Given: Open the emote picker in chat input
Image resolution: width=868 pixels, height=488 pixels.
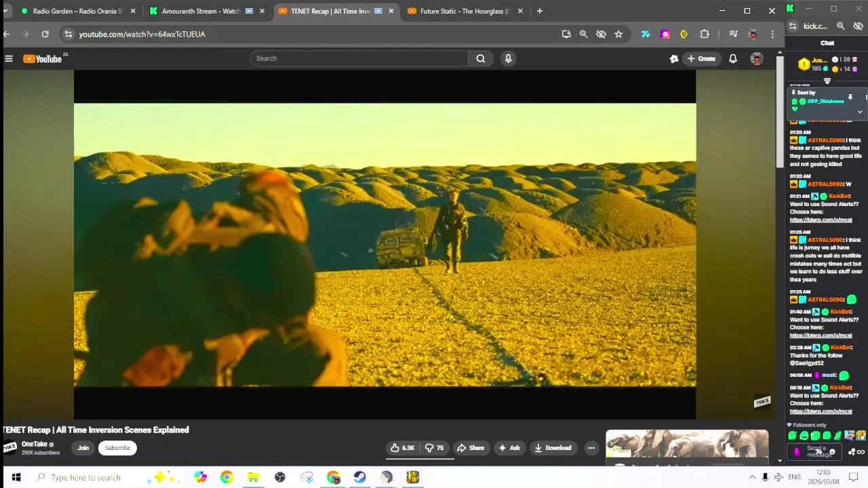Looking at the screenshot, I should (x=833, y=452).
